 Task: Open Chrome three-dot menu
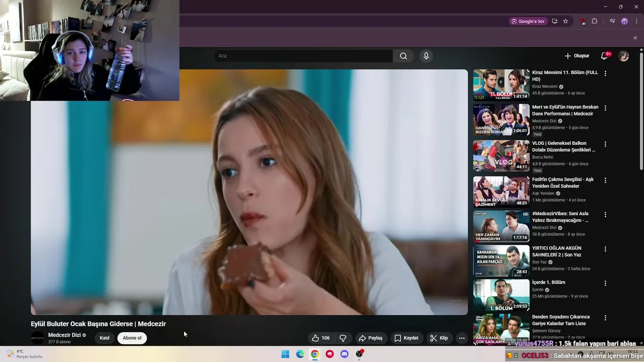636,21
